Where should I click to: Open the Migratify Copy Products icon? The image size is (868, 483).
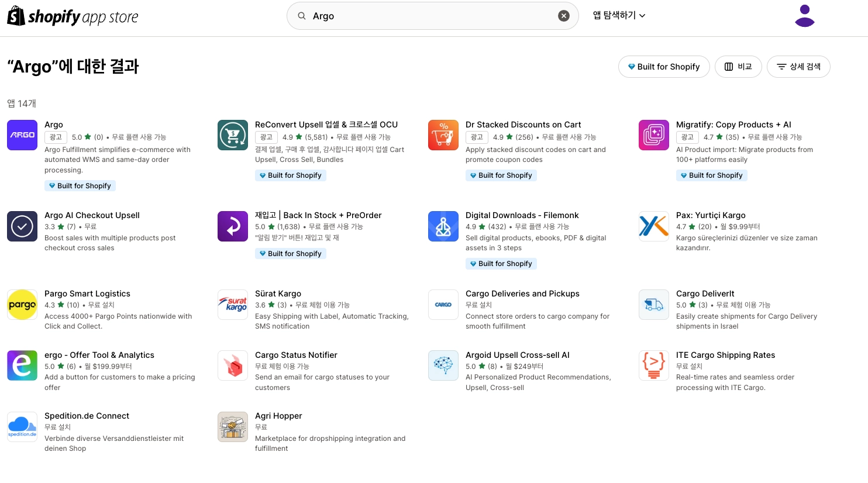click(654, 135)
